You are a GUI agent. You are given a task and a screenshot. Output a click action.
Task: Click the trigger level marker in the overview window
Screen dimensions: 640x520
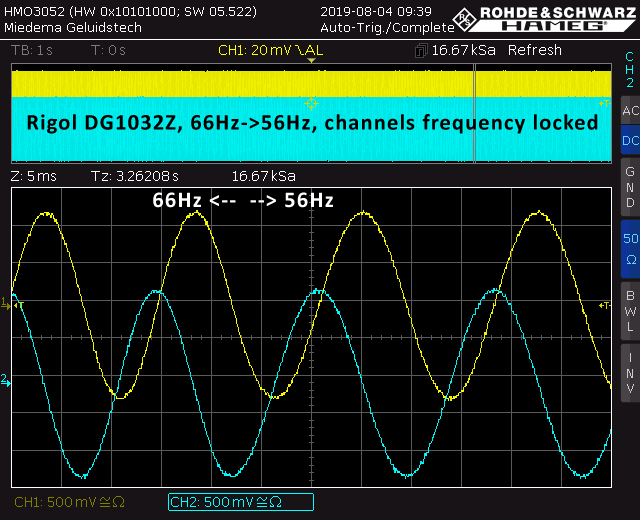(604, 104)
